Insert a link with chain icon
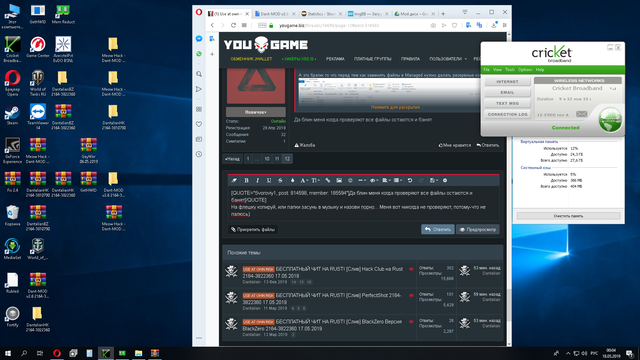 [x=327, y=180]
